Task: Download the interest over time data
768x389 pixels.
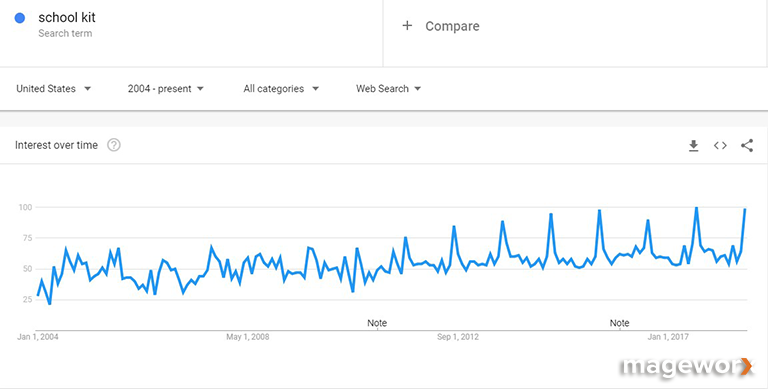Action: click(694, 146)
